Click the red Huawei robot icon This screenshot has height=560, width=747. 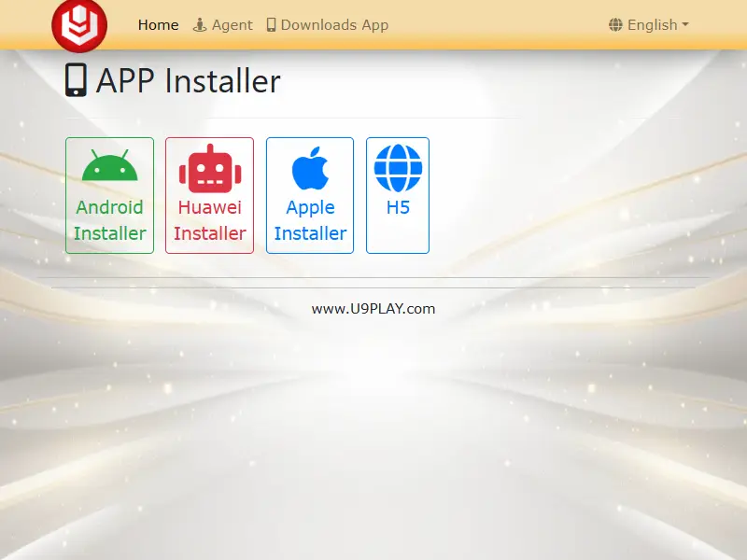click(209, 168)
